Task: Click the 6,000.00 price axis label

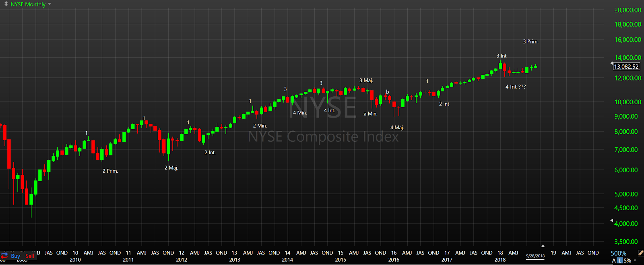Action: [626, 170]
